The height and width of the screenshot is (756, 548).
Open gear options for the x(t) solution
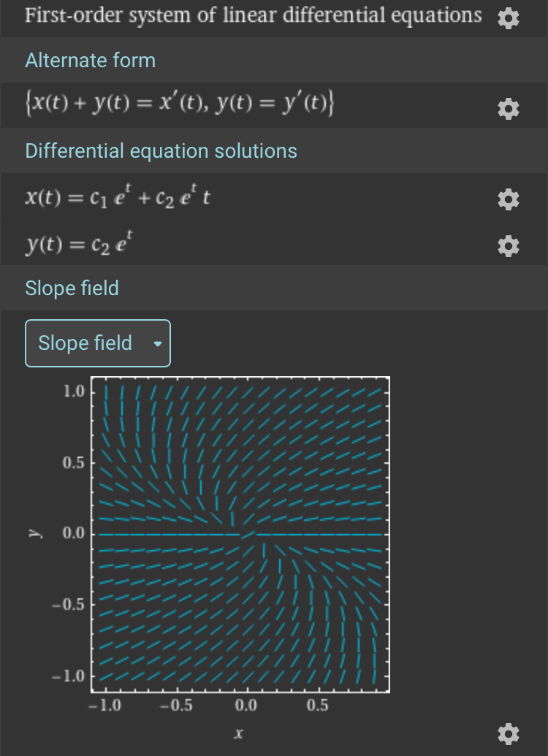point(508,199)
